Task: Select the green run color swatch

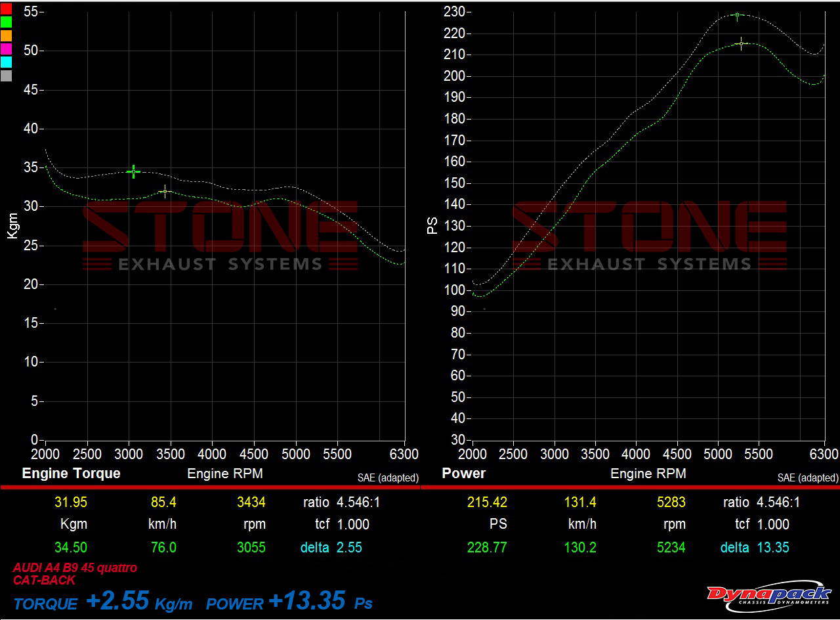Action: 6,22
